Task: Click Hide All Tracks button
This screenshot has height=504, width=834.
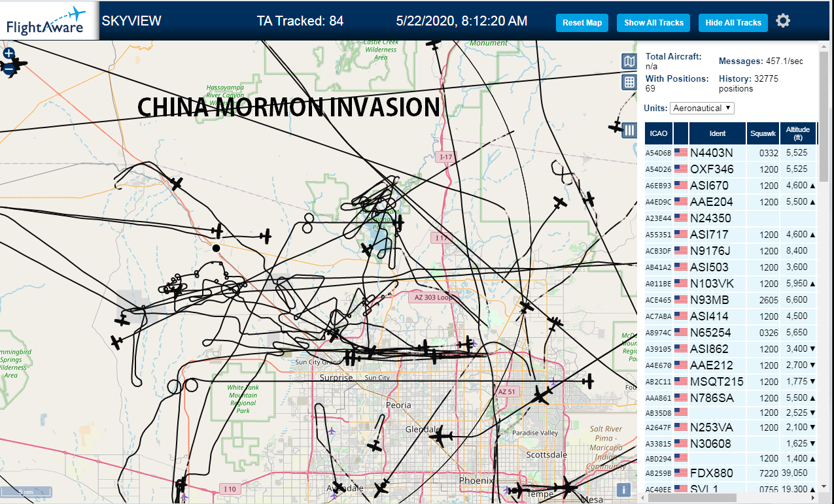Action: [733, 23]
